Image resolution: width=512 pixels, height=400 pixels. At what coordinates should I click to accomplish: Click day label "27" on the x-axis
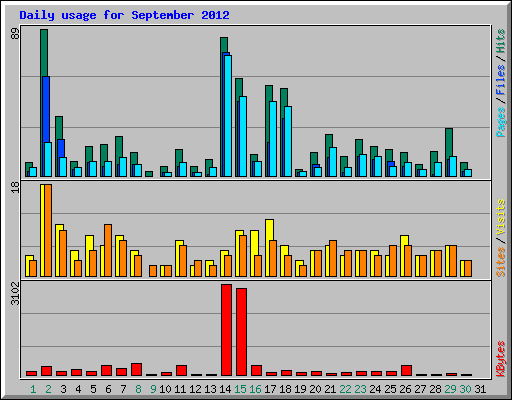click(x=420, y=389)
